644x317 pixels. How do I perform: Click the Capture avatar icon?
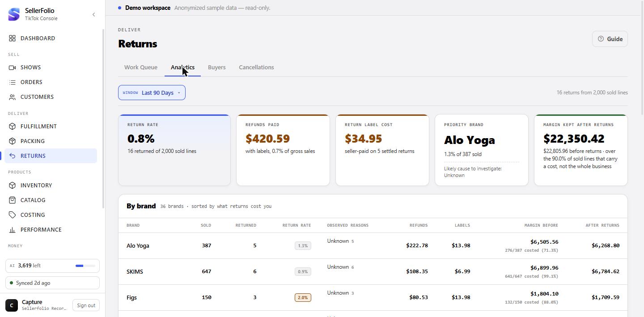tap(12, 305)
